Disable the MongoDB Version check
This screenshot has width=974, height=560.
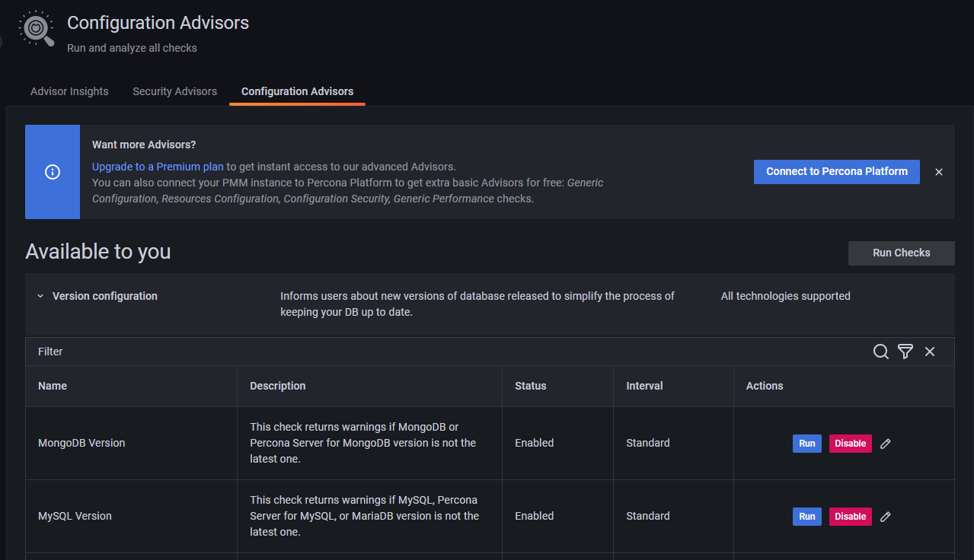pyautogui.click(x=850, y=444)
